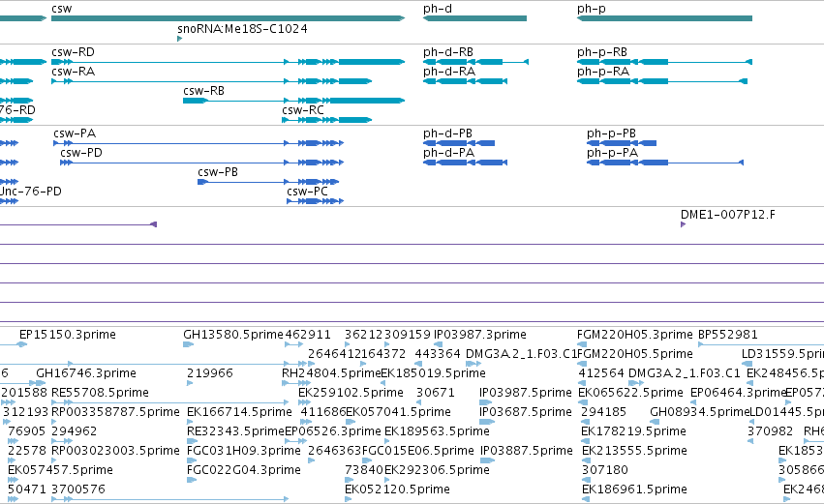Click EST IP03887.5prime
This screenshot has height=504, width=824.
527,451
